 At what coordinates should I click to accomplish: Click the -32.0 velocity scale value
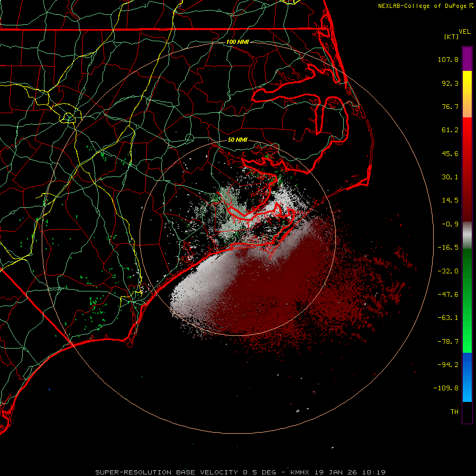click(448, 271)
